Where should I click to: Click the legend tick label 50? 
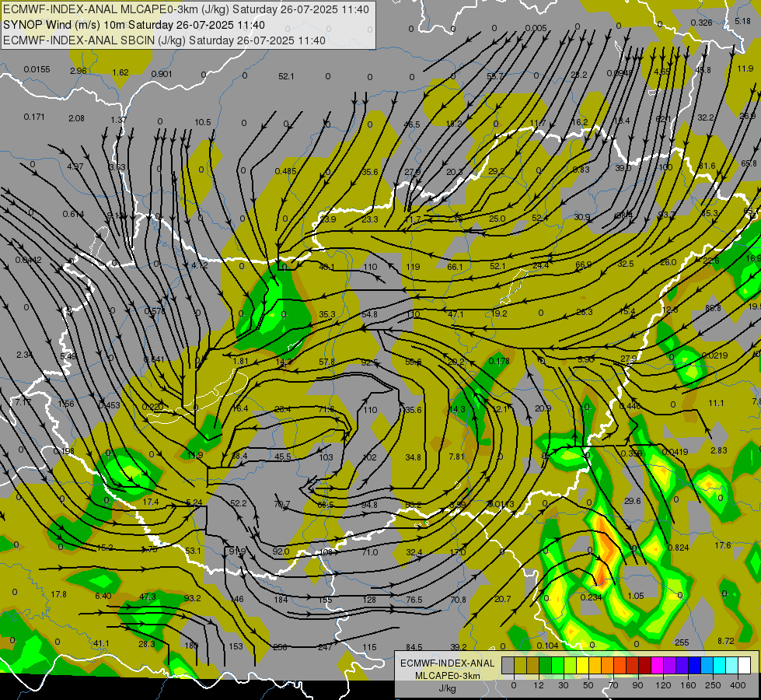(x=588, y=685)
